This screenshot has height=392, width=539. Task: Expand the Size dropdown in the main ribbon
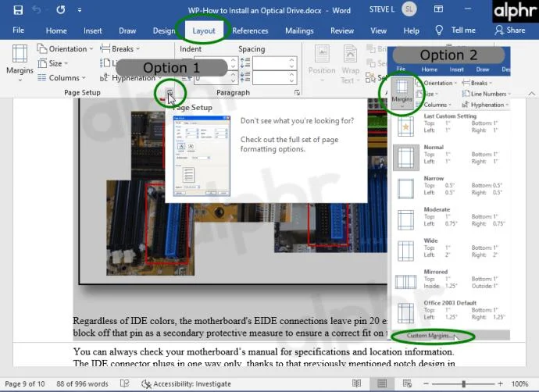click(x=52, y=63)
